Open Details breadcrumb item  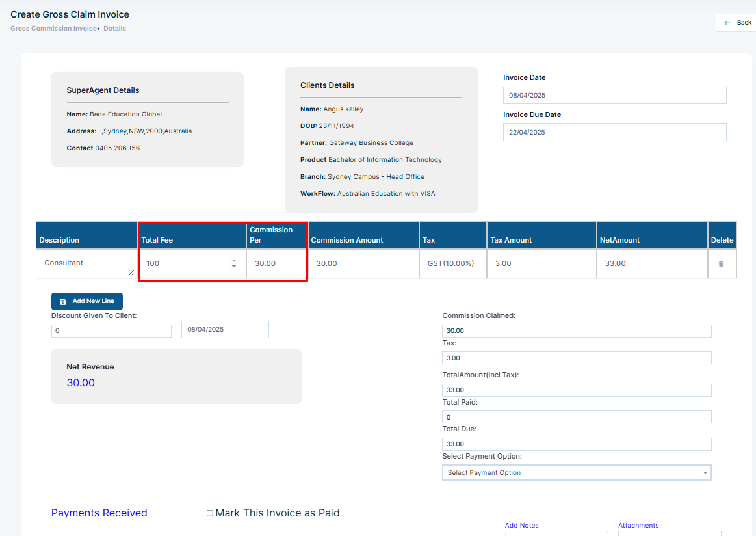[x=115, y=29]
